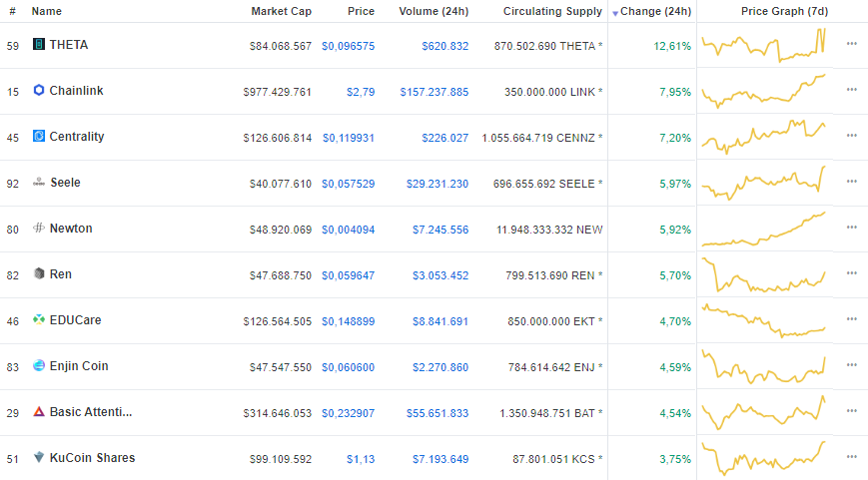868x480 pixels.
Task: Sort by the Volume (24h) column header
Action: (x=434, y=11)
